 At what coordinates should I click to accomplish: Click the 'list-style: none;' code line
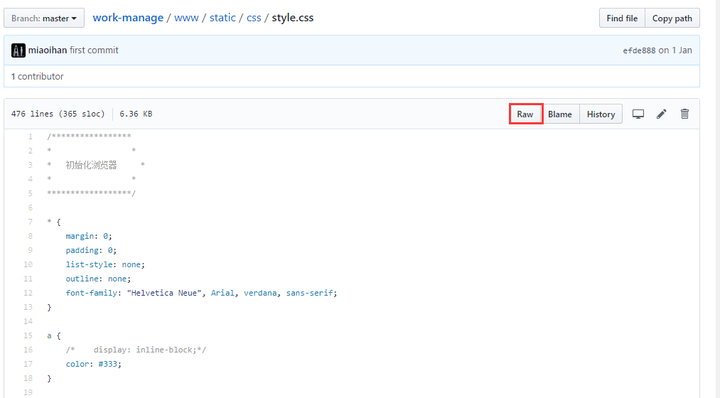[105, 264]
